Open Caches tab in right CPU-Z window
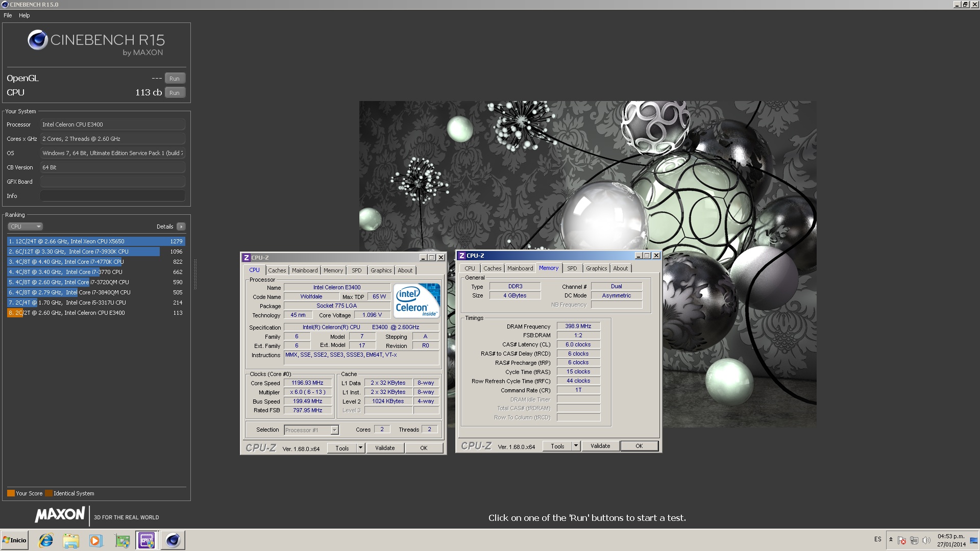This screenshot has width=980, height=551. (493, 268)
